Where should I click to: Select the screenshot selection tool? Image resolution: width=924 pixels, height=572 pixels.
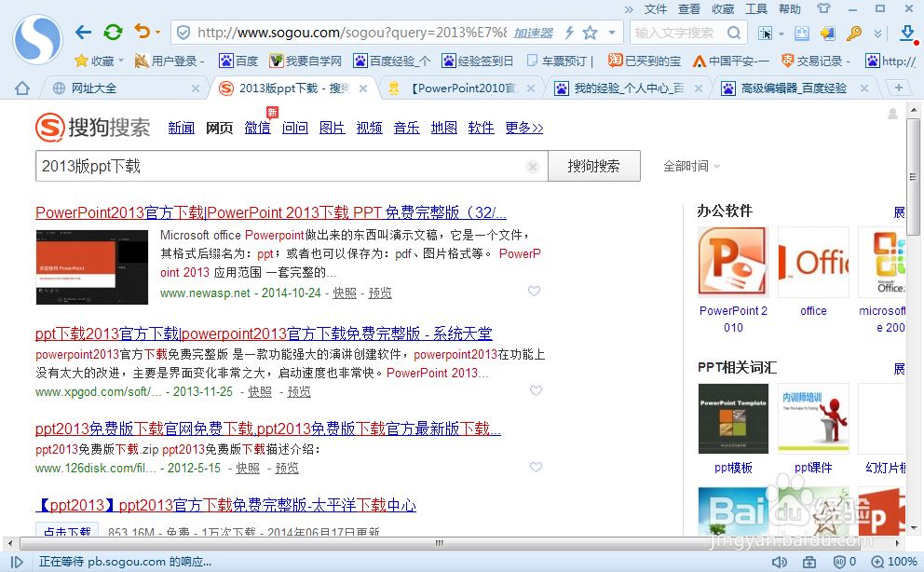pyautogui.click(x=768, y=31)
